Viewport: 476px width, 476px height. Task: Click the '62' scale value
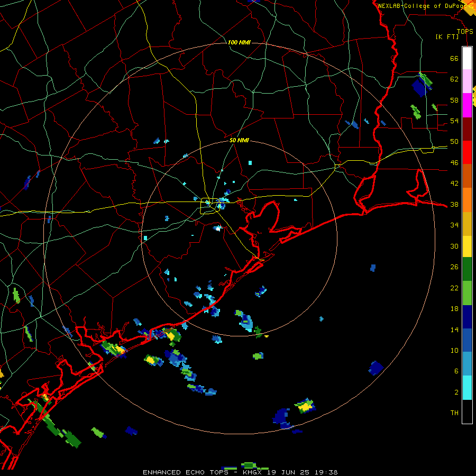(454, 79)
